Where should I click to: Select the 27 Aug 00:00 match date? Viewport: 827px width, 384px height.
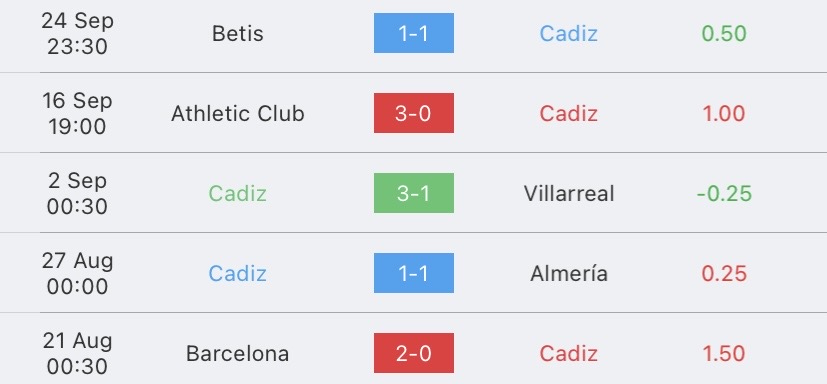pos(77,273)
